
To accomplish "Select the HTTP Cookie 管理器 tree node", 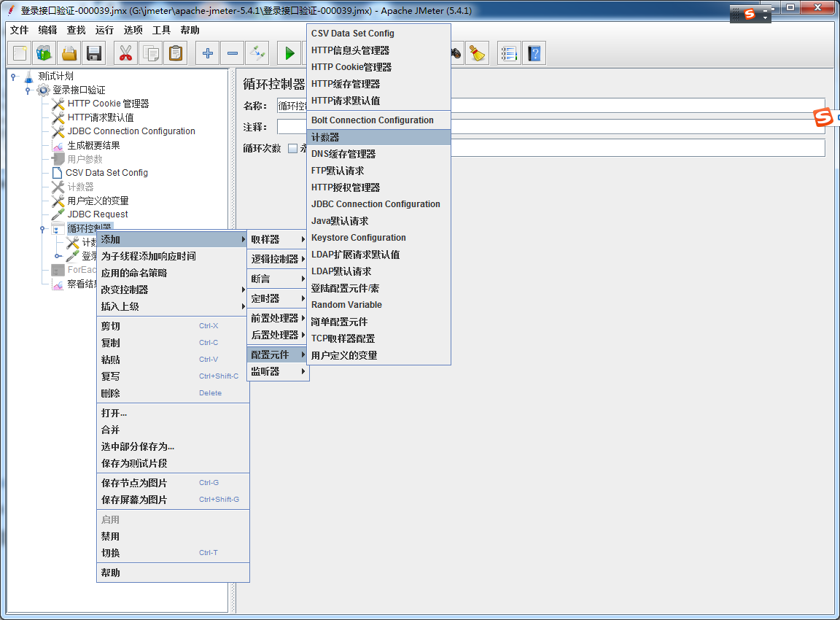I will (x=108, y=104).
